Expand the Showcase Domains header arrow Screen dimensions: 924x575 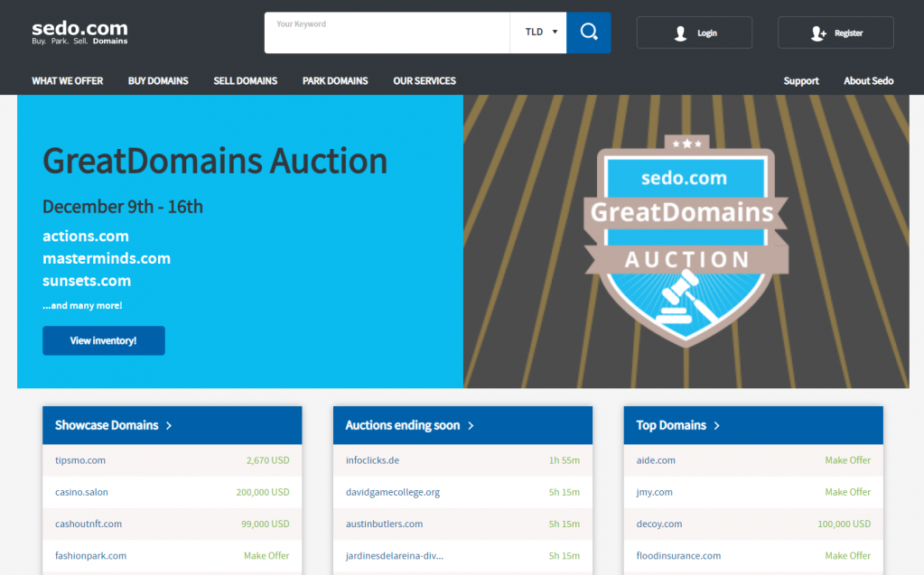pos(169,425)
